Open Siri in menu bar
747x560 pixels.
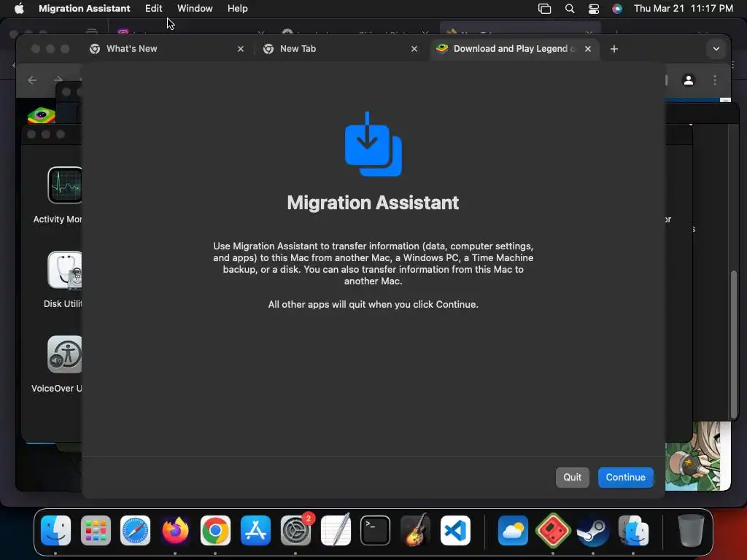tap(617, 8)
